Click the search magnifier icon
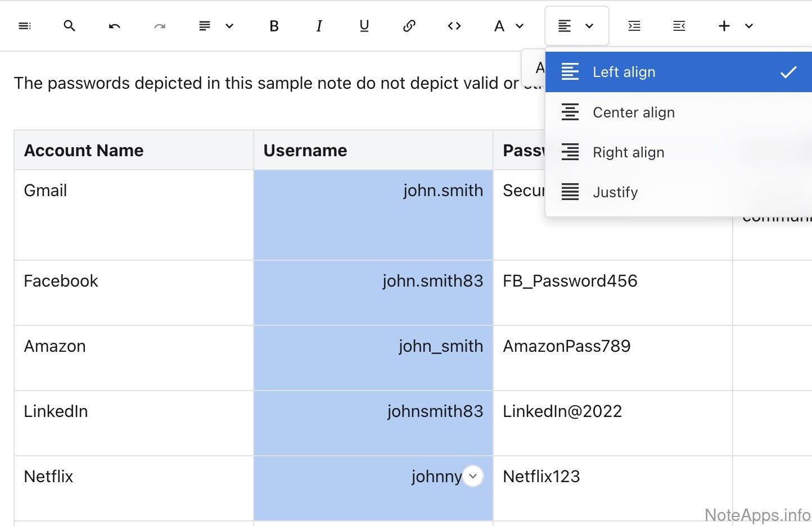The image size is (812, 526). 70,26
